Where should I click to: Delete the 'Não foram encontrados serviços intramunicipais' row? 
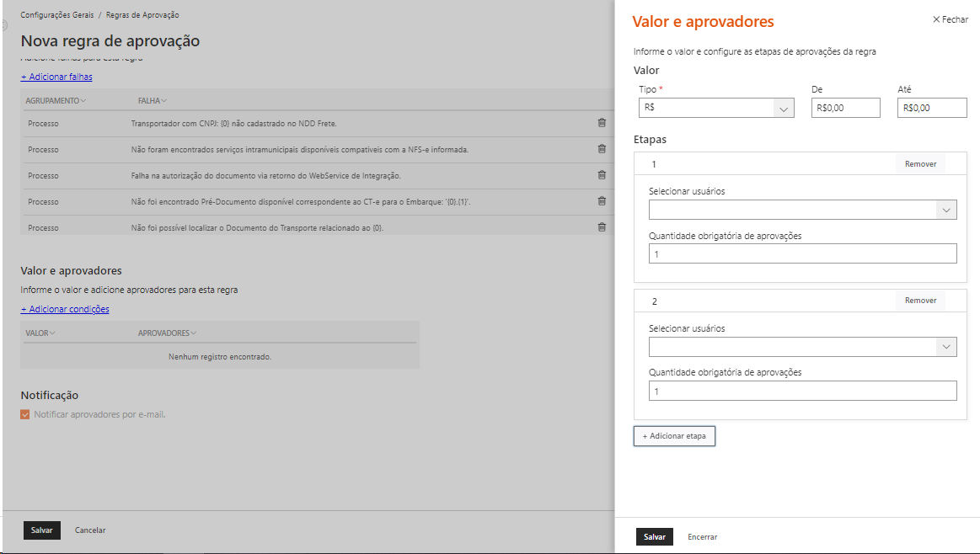pyautogui.click(x=601, y=149)
